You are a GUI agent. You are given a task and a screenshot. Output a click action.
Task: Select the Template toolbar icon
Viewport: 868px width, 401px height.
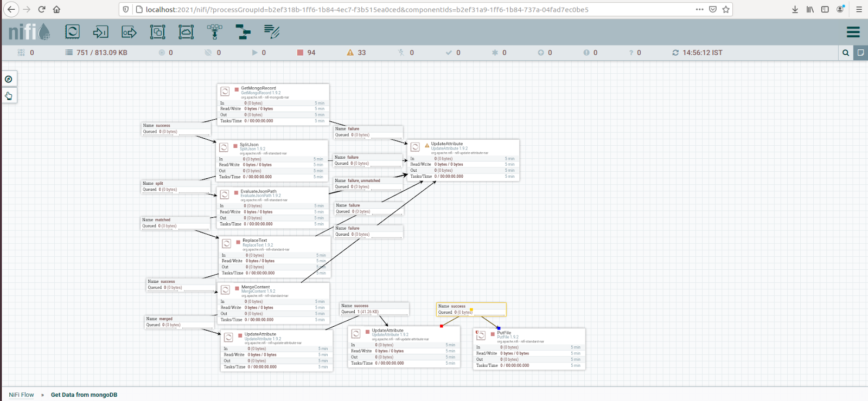pyautogui.click(x=243, y=32)
